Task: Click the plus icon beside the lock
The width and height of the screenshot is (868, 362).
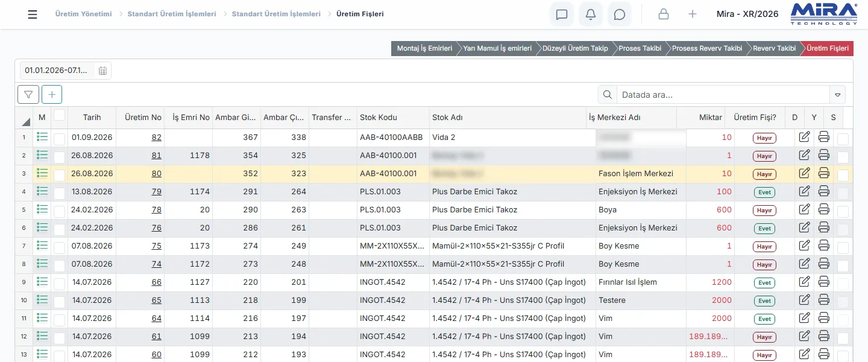Action: (x=693, y=14)
